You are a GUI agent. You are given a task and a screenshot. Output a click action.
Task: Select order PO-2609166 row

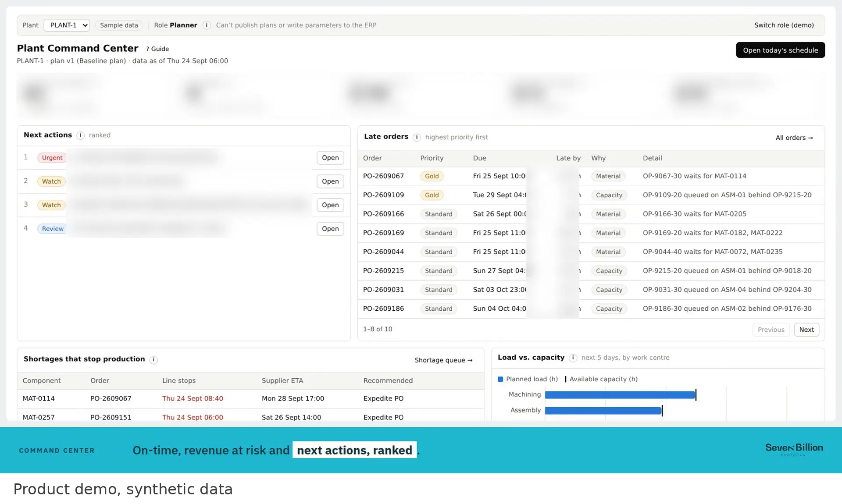[591, 214]
